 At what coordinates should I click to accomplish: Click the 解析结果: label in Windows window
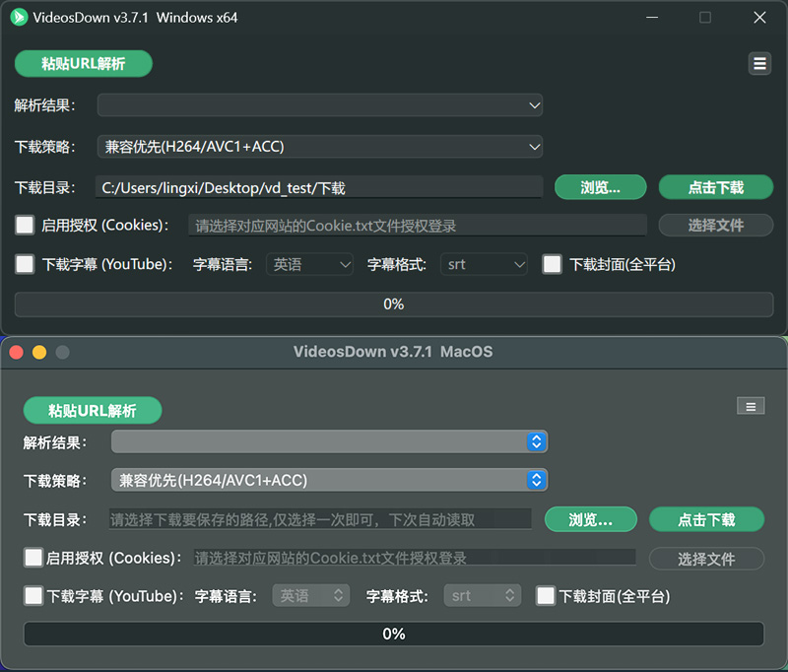[44, 105]
